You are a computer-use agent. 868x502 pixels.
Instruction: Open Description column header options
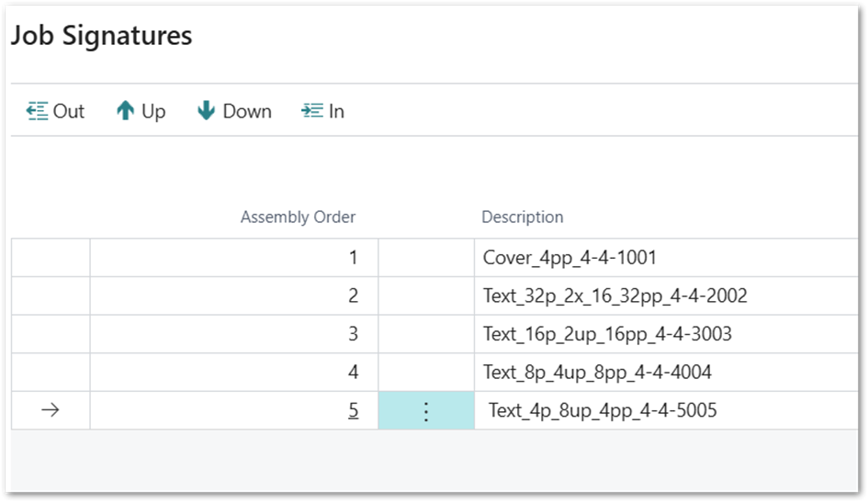tap(522, 218)
